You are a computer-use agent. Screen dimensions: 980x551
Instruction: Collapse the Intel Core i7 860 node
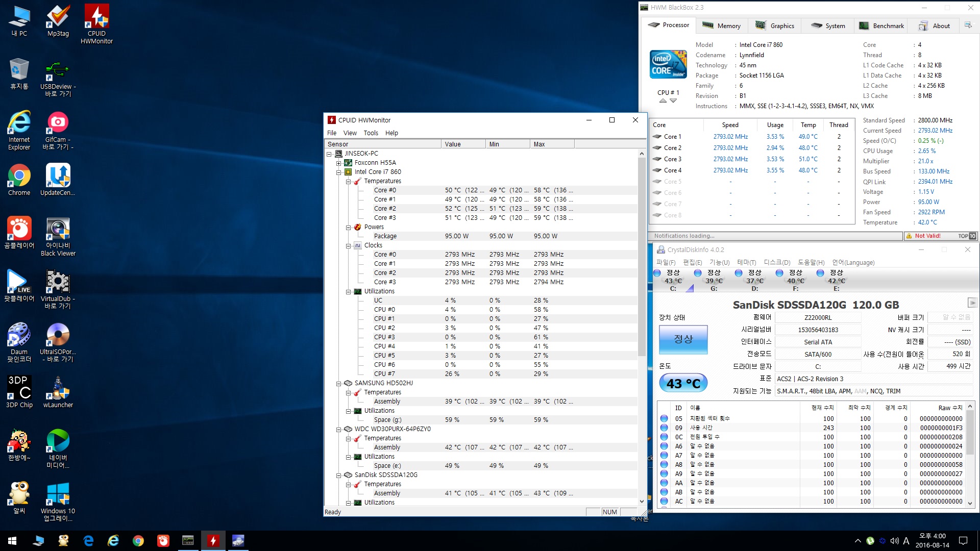(338, 172)
